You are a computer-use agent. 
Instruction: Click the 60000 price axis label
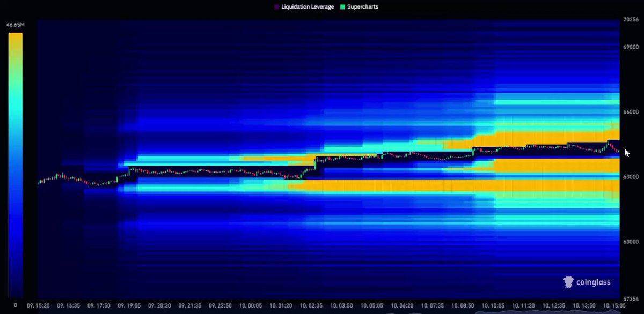click(x=631, y=242)
